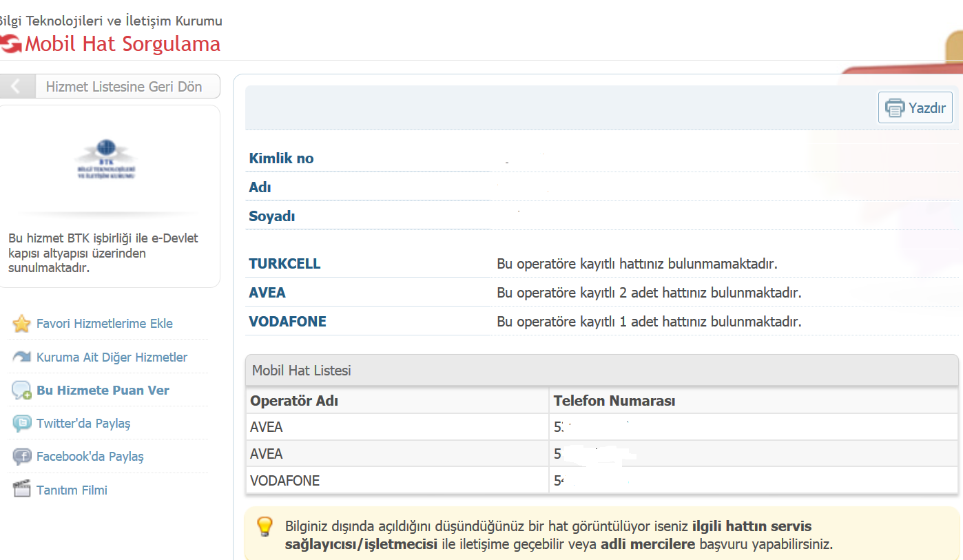Click the clapperboard film icon
Image resolution: width=963 pixels, height=560 pixels.
point(22,490)
